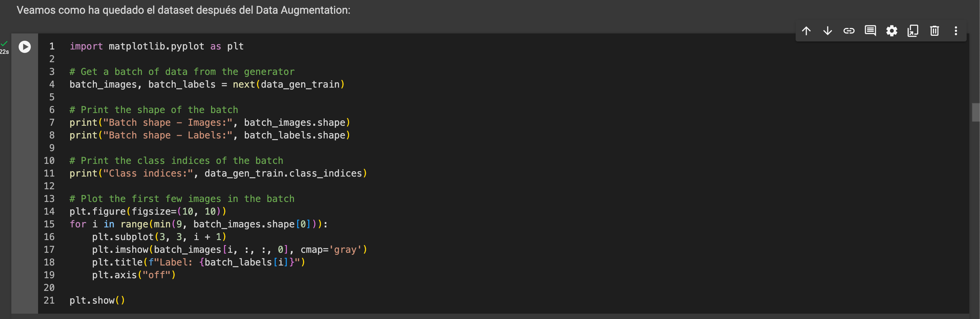
Task: Copy link to cell using chain icon
Action: (849, 31)
